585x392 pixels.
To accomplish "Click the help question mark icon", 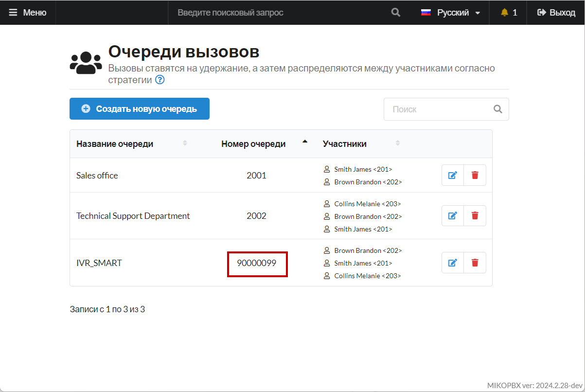I will (160, 80).
